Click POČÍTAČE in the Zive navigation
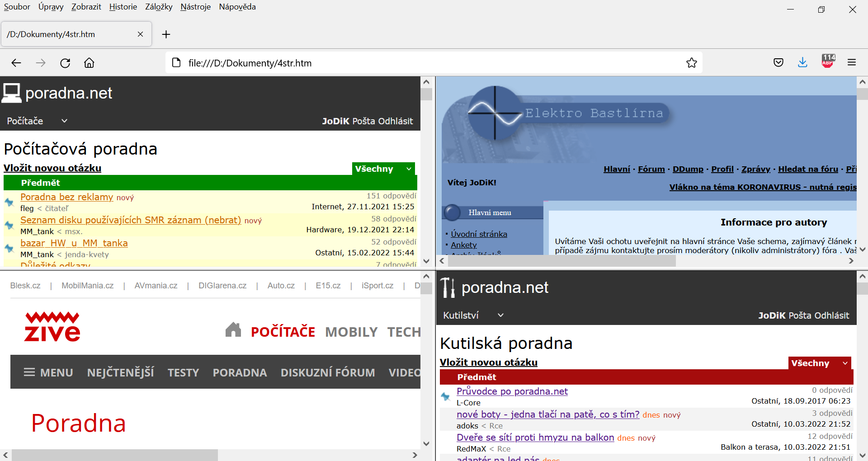The image size is (868, 461). pos(283,332)
